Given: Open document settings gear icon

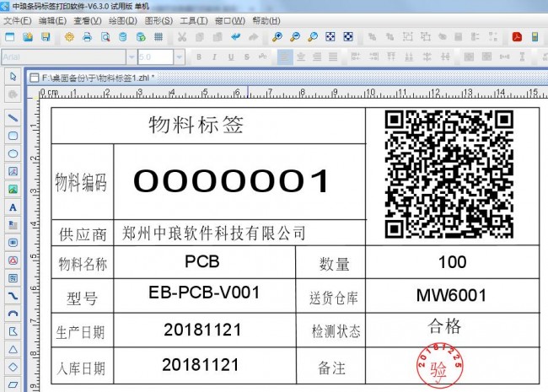Looking at the screenshot, I should [x=69, y=37].
